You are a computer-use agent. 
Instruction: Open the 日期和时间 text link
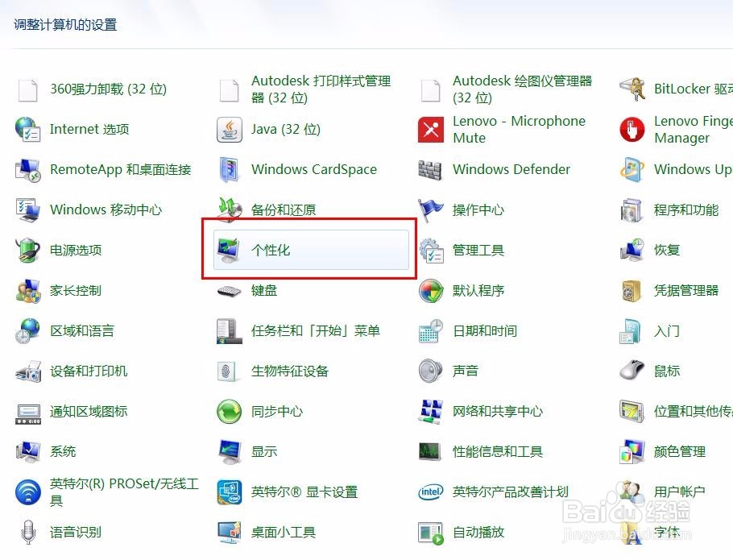pos(485,331)
